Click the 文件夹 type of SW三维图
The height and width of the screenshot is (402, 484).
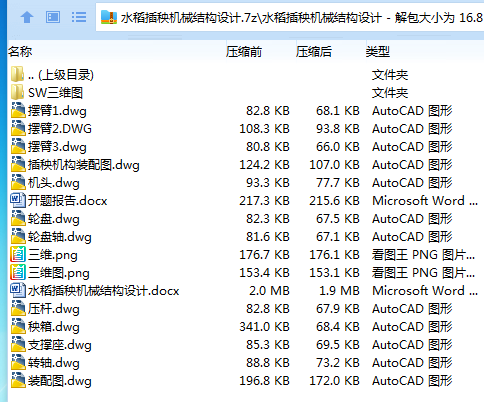(390, 93)
